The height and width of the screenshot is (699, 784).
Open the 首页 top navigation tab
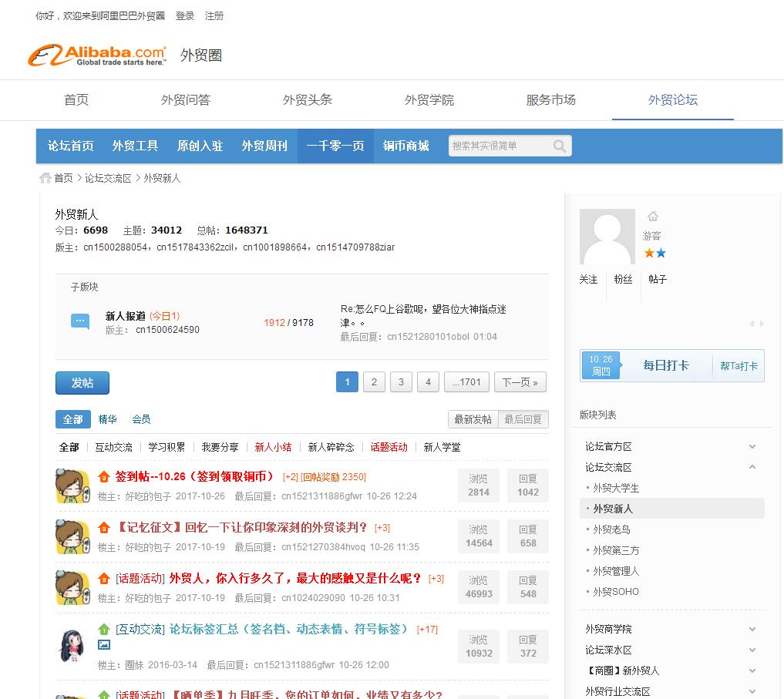pyautogui.click(x=76, y=100)
